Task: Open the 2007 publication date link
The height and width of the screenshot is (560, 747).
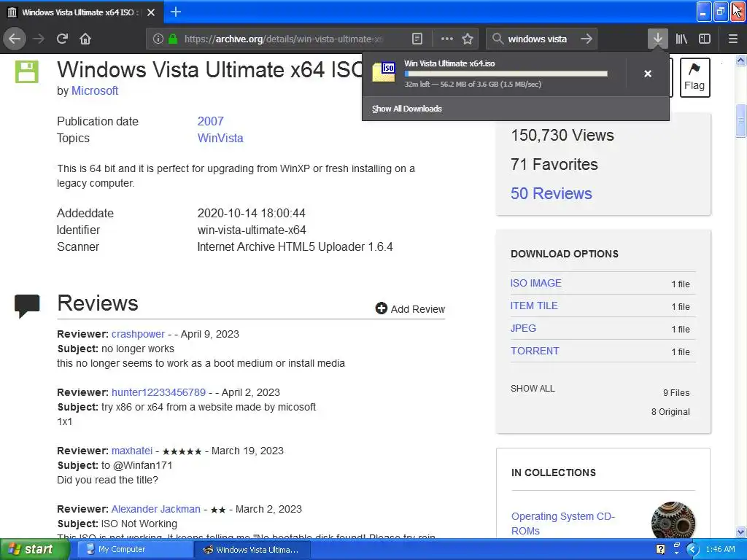Action: [210, 121]
